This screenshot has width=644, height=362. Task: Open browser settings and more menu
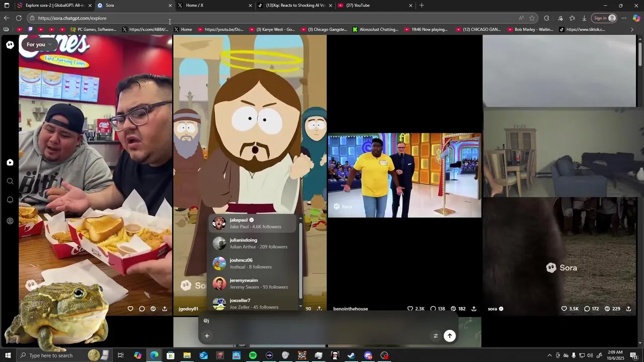coord(624,18)
